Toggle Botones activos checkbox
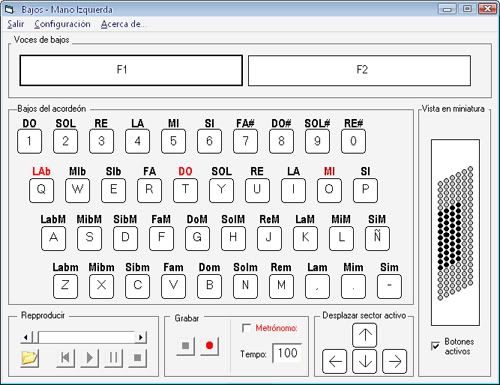500x385 pixels. pyautogui.click(x=435, y=346)
